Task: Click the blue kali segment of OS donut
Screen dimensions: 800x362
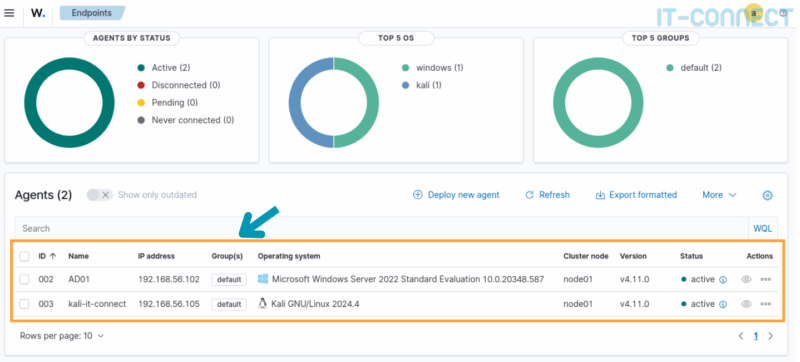Action: click(x=295, y=102)
